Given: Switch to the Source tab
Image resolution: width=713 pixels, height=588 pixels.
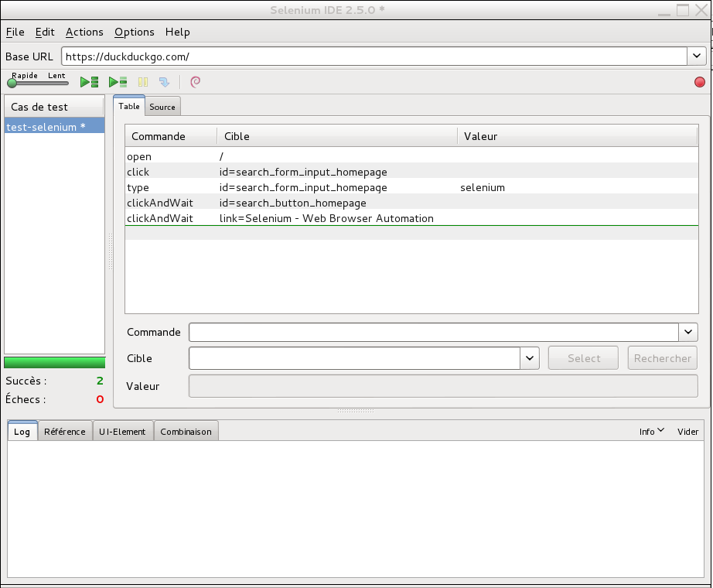Looking at the screenshot, I should click(162, 106).
